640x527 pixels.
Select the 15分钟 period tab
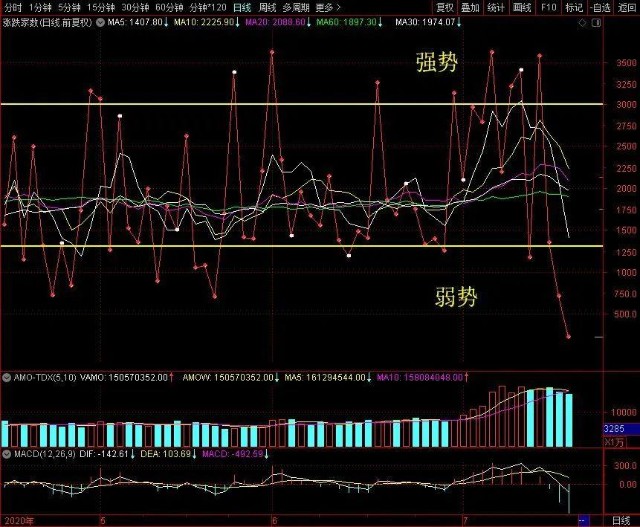101,7
